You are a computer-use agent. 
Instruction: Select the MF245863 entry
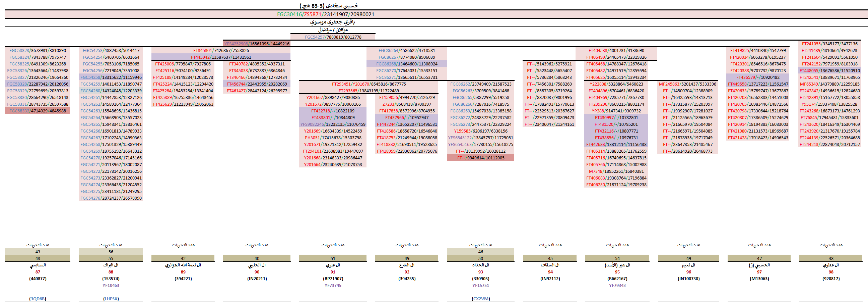(687, 84)
